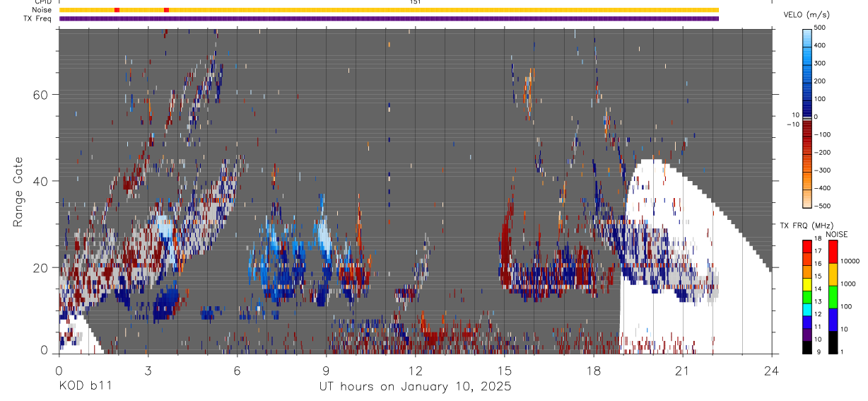The height and width of the screenshot is (401, 868).
Task: Click the KOD b11 radar beam label
Action: (x=85, y=387)
